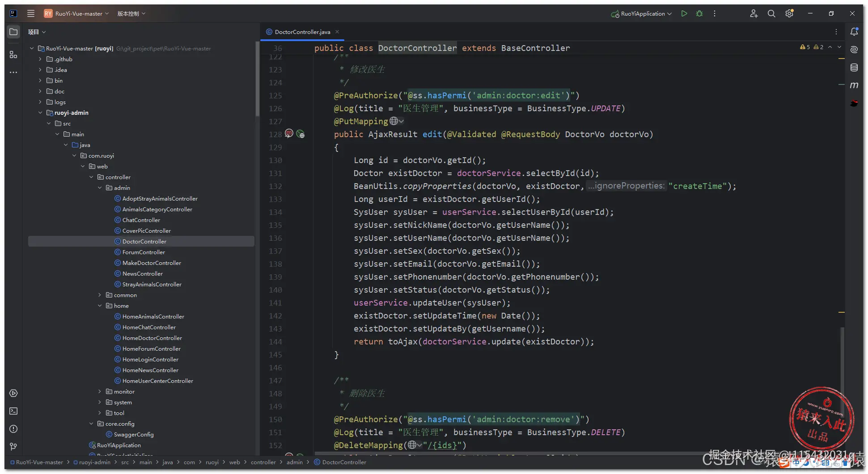868x474 pixels.
Task: Open Code With Me user icon
Action: click(754, 13)
